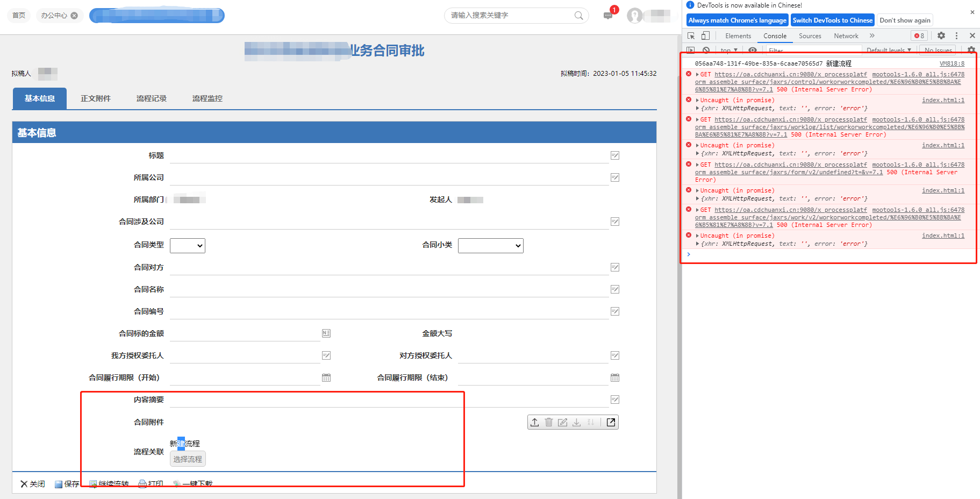The height and width of the screenshot is (499, 980).
Task: Click the 'Don't show again' button
Action: 905,20
